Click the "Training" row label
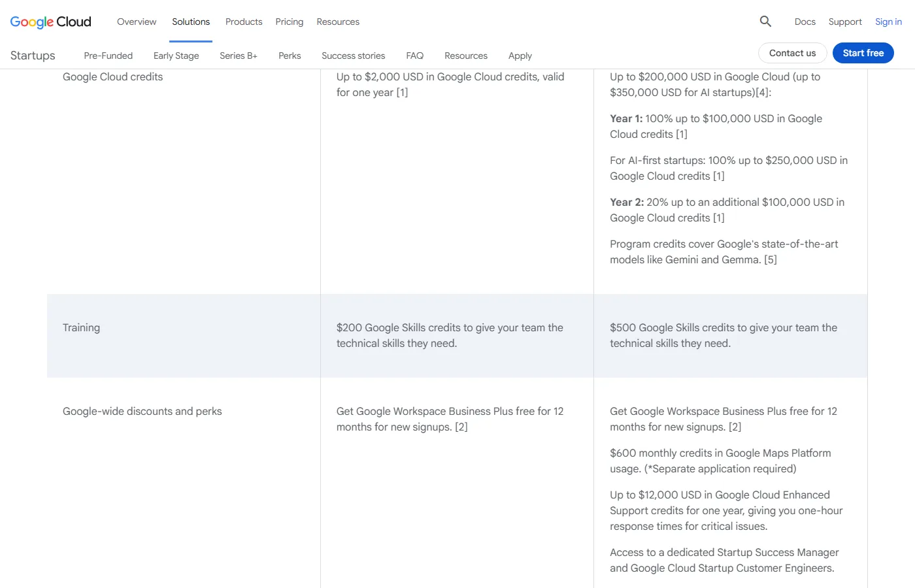This screenshot has height=588, width=915. coord(82,327)
